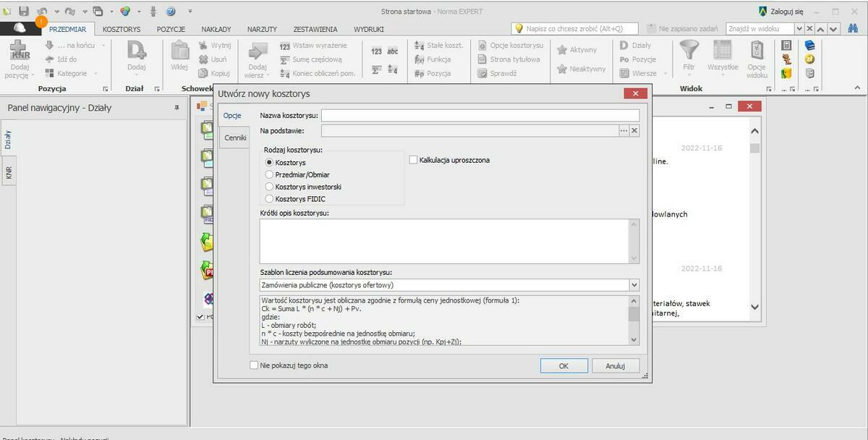Switch to Cenniki tab in dialog
Viewport: 868px width, 440px height.
235,137
